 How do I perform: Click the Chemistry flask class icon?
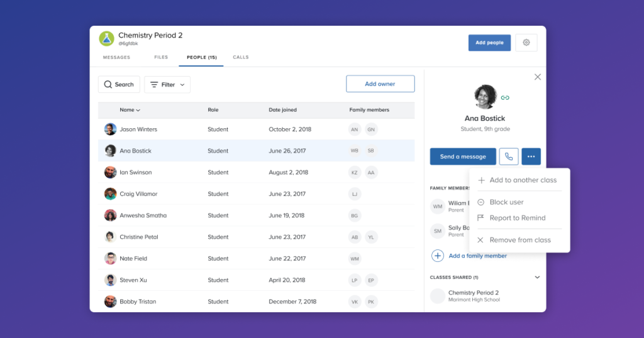(106, 38)
